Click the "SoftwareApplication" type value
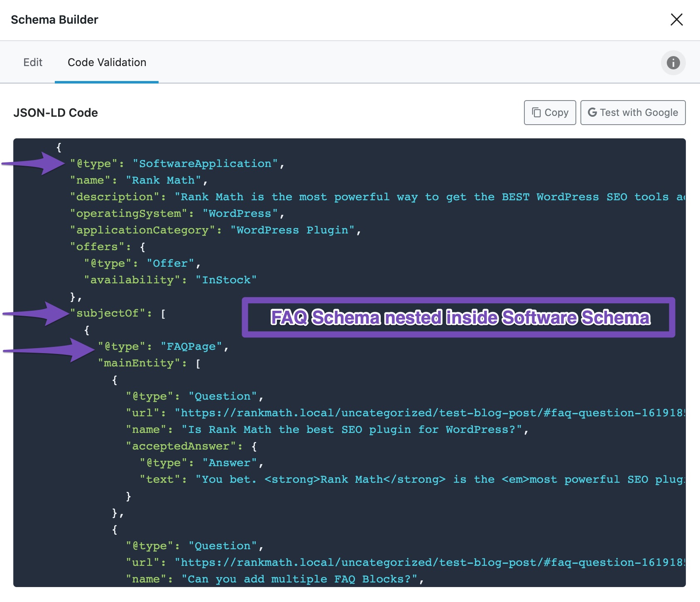This screenshot has height=602, width=700. tap(205, 164)
